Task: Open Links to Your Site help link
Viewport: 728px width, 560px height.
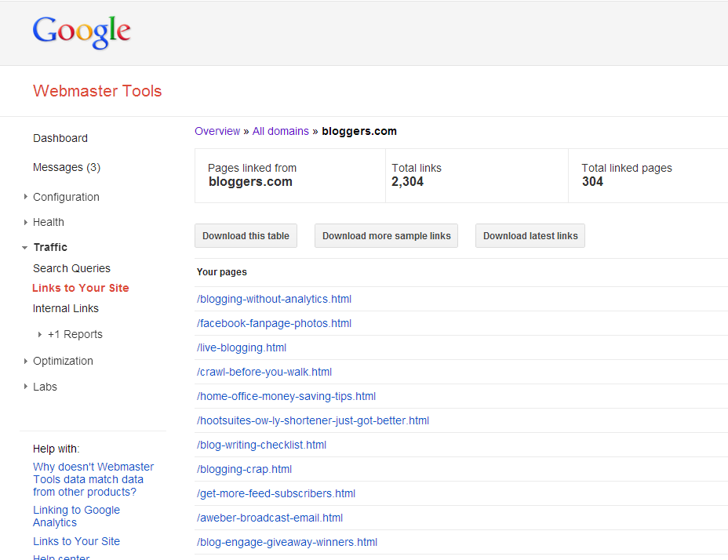Action: [76, 541]
